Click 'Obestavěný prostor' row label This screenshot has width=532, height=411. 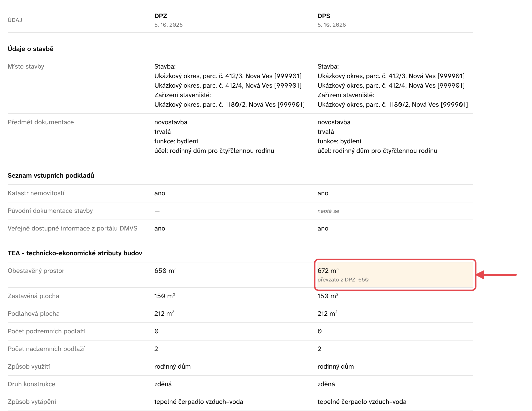click(36, 271)
